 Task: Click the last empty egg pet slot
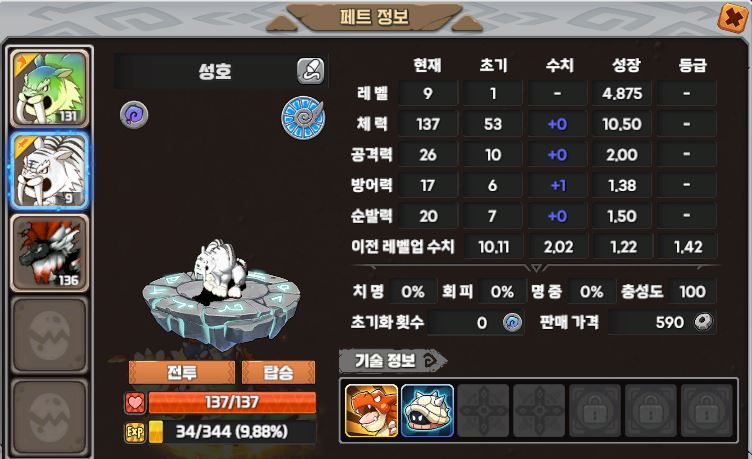point(50,417)
